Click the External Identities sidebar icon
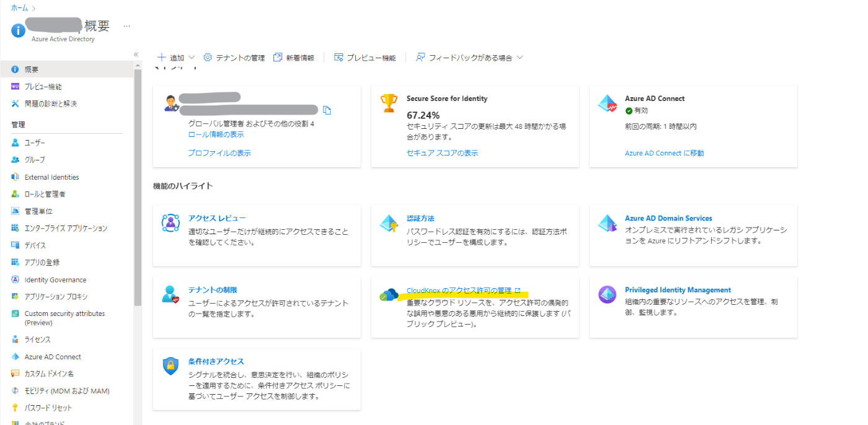Screen dimensions: 868x425 coord(15,177)
